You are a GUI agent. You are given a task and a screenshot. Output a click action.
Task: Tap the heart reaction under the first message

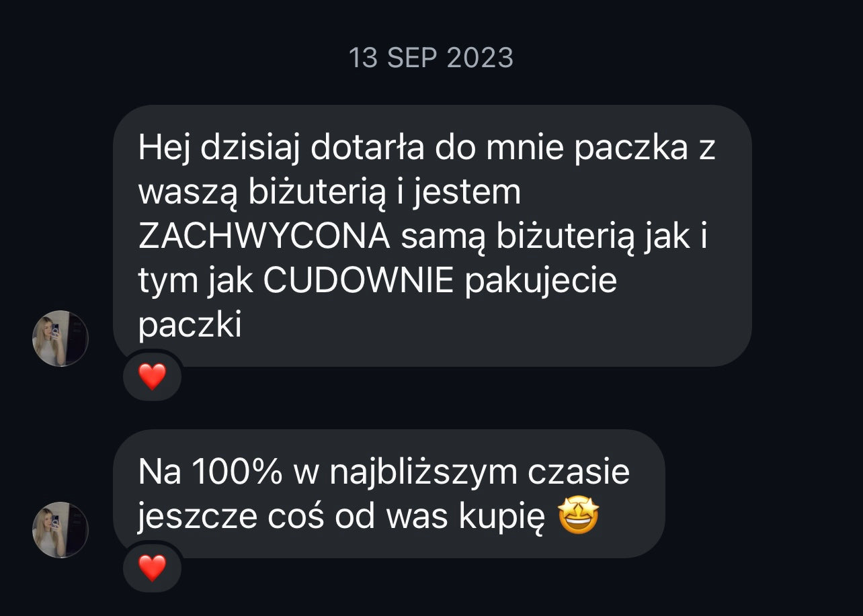point(152,376)
